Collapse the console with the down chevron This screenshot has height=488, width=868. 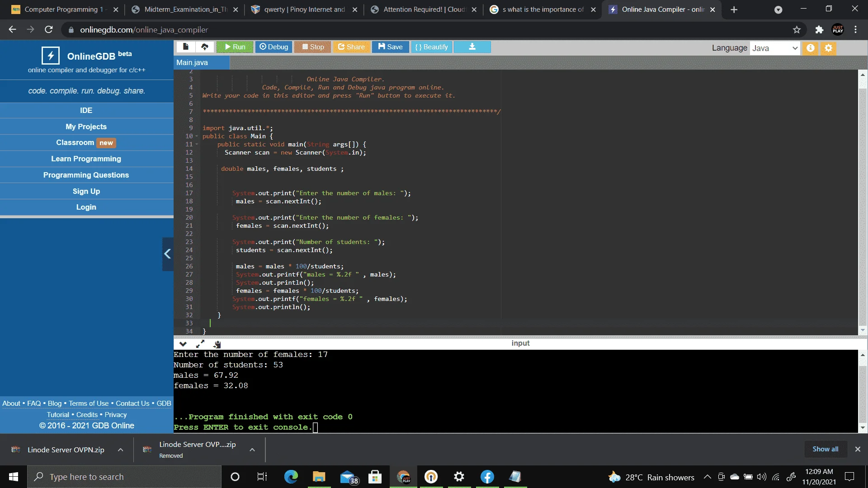point(183,344)
